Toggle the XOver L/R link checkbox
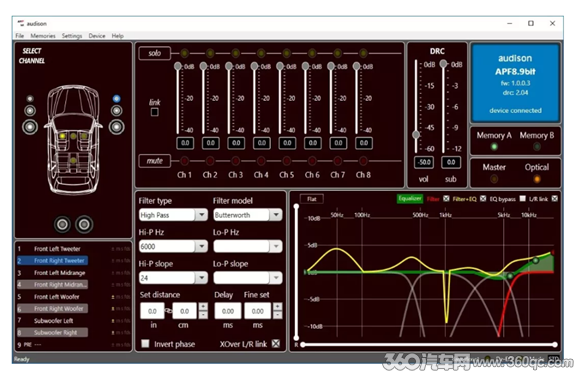580x382 pixels. 276,344
